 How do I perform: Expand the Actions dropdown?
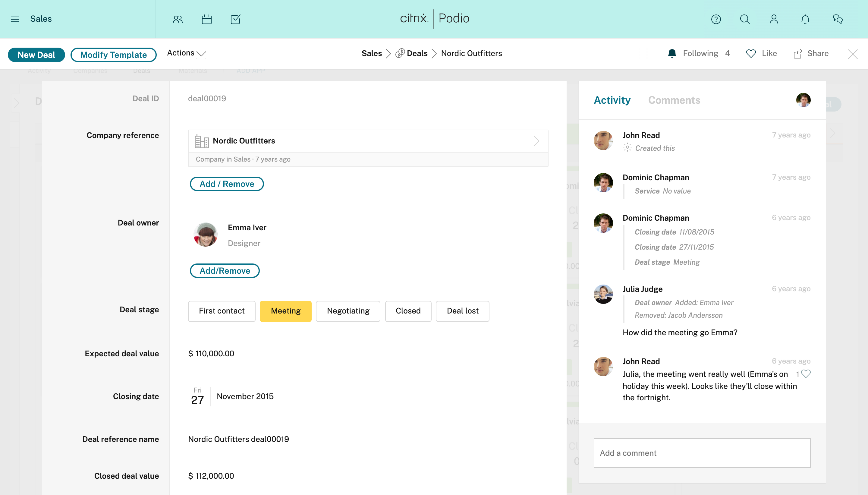pos(186,53)
